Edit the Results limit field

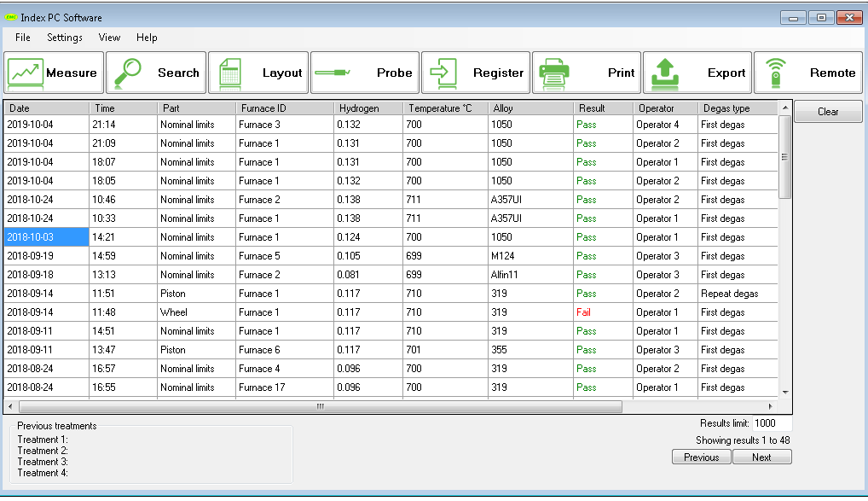(x=772, y=423)
